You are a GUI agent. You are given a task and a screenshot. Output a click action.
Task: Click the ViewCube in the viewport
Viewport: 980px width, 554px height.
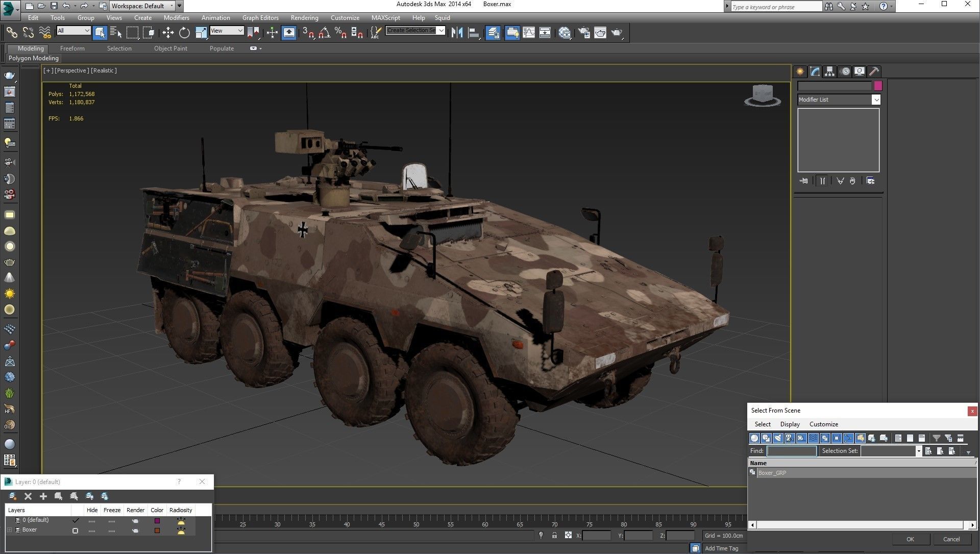[763, 95]
